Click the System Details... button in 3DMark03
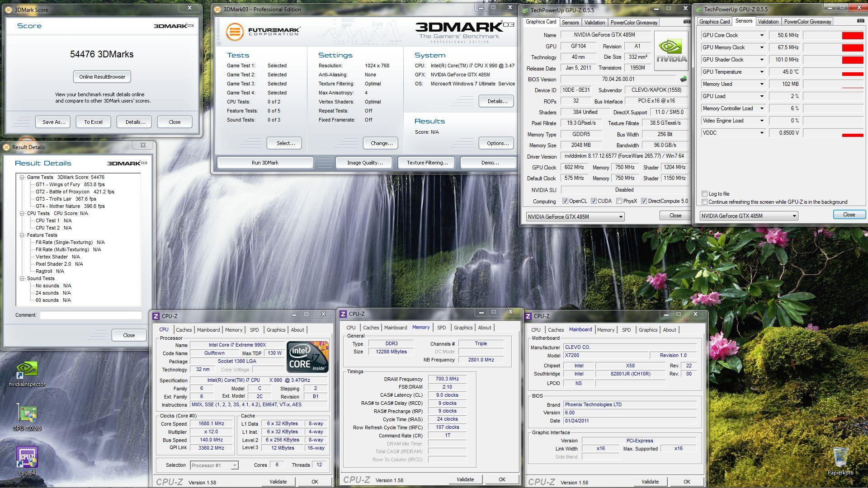The width and height of the screenshot is (868, 488). click(x=497, y=101)
